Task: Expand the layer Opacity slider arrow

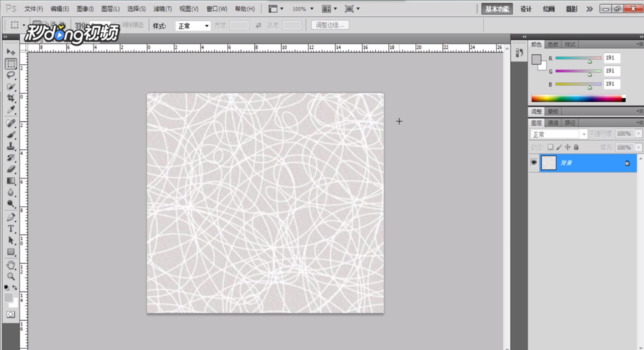Action: (639, 133)
